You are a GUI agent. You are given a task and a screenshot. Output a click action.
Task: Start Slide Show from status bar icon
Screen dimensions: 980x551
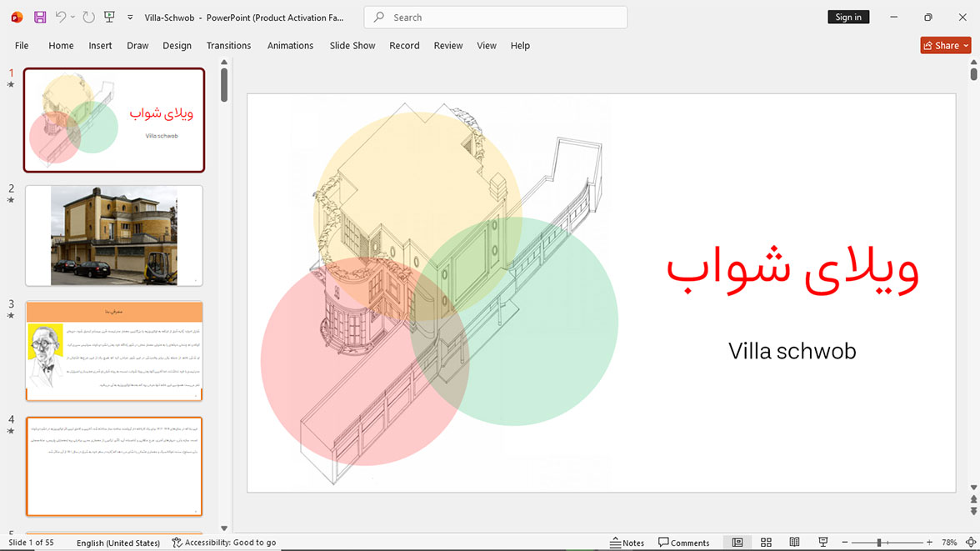pyautogui.click(x=823, y=542)
